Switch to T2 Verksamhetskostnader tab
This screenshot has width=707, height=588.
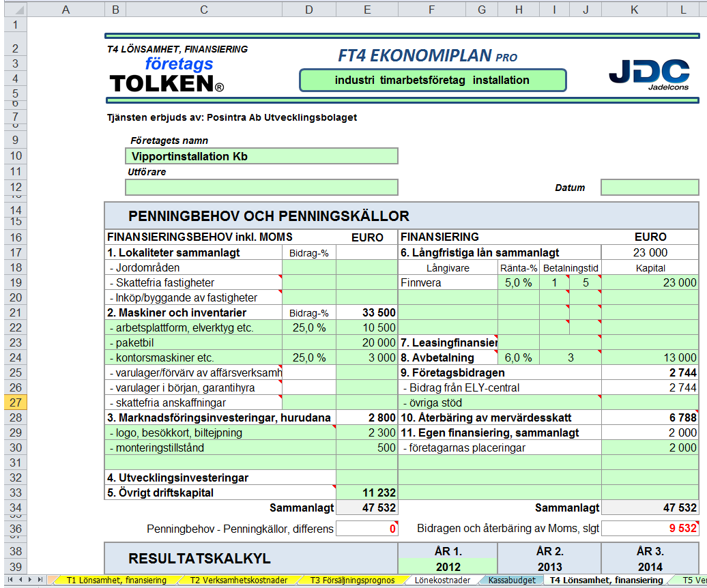pyautogui.click(x=239, y=580)
